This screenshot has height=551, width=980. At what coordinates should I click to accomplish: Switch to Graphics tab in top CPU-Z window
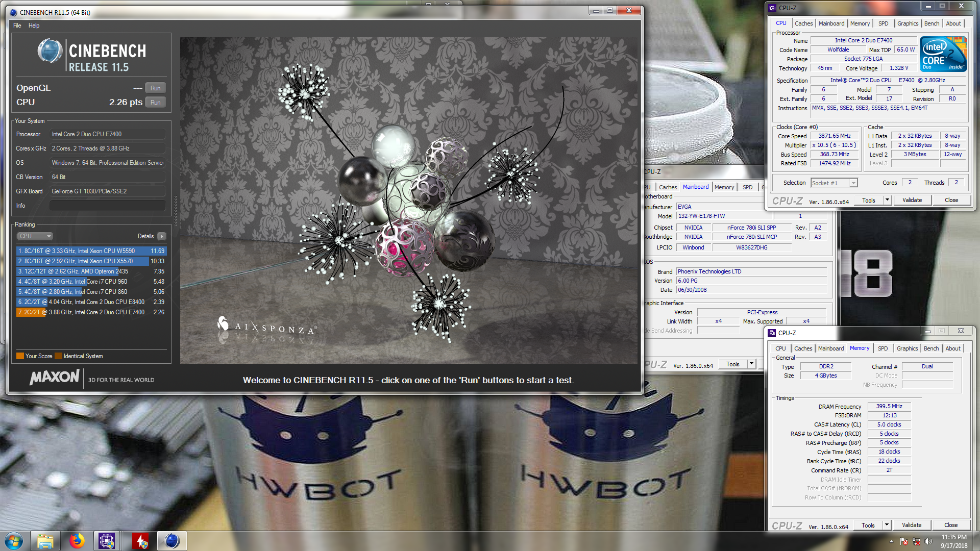908,23
